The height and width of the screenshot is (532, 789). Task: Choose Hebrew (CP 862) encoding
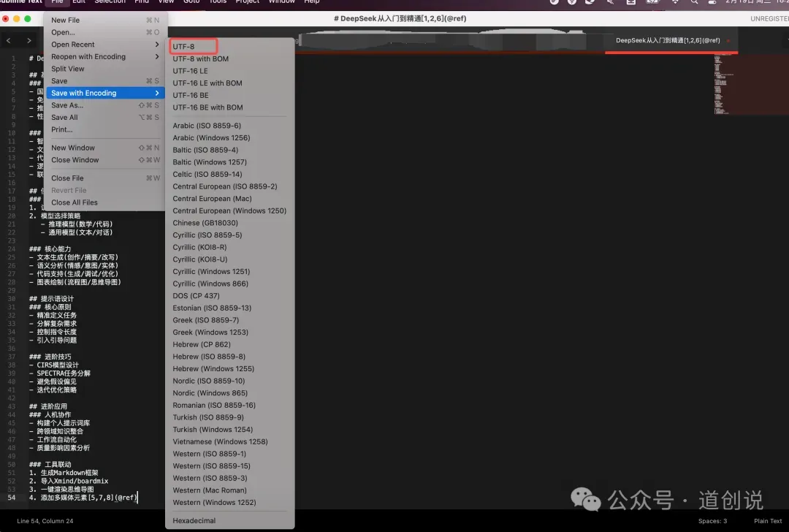click(230, 344)
